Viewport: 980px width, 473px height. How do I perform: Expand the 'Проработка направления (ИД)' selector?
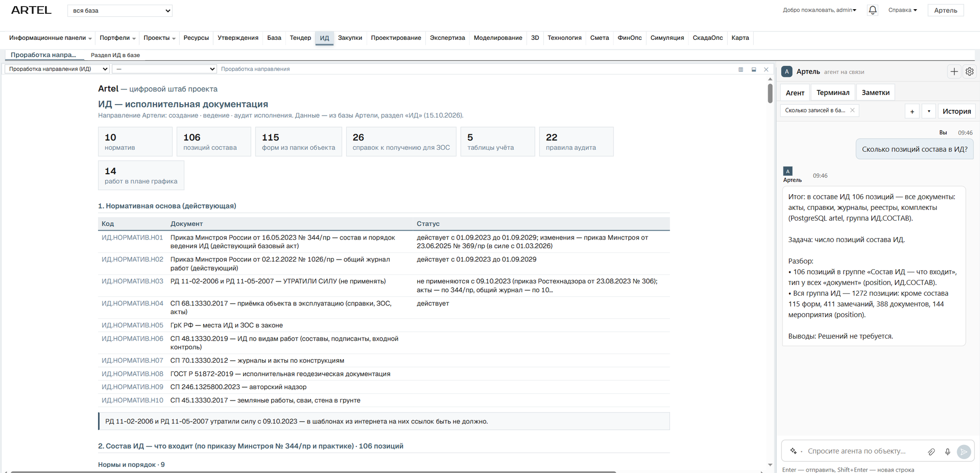(x=57, y=69)
